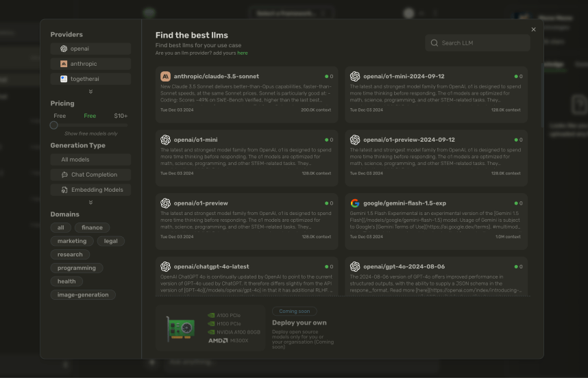Select the marketing domain tag
This screenshot has width=588, height=380.
72,241
